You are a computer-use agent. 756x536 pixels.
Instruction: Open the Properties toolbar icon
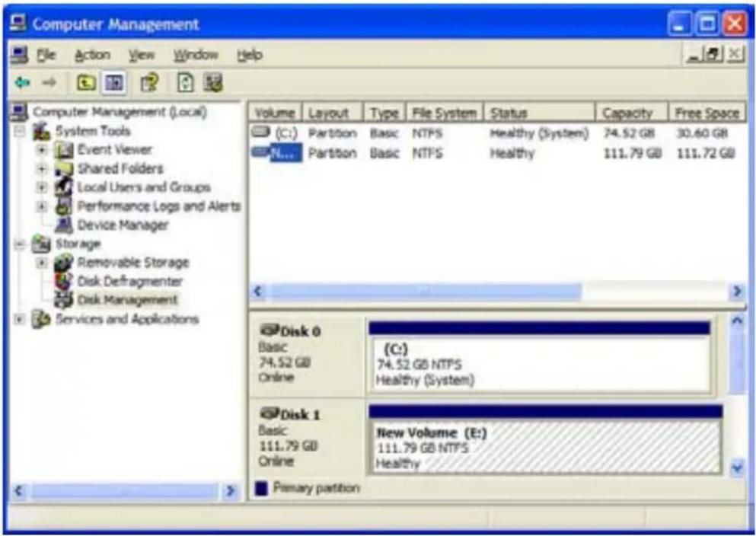point(149,84)
